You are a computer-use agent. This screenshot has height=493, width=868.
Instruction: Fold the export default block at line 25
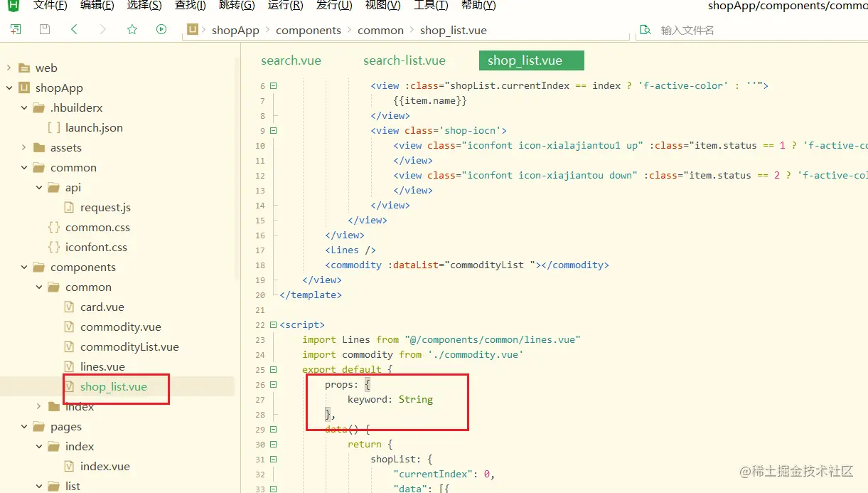click(x=274, y=369)
